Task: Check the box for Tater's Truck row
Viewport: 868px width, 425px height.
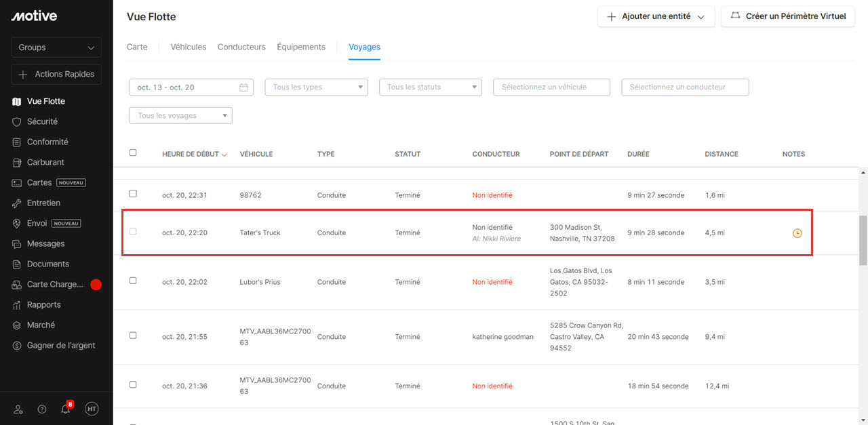Action: coord(133,231)
